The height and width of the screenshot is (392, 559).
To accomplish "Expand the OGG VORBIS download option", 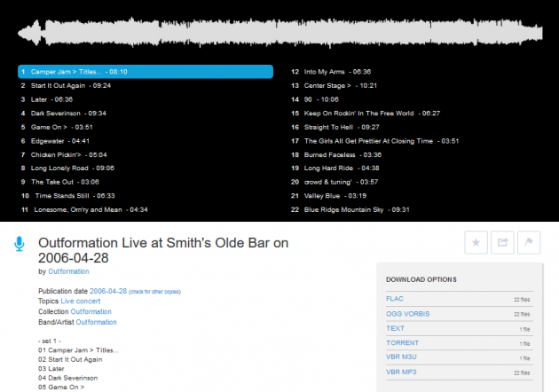I will [407, 314].
